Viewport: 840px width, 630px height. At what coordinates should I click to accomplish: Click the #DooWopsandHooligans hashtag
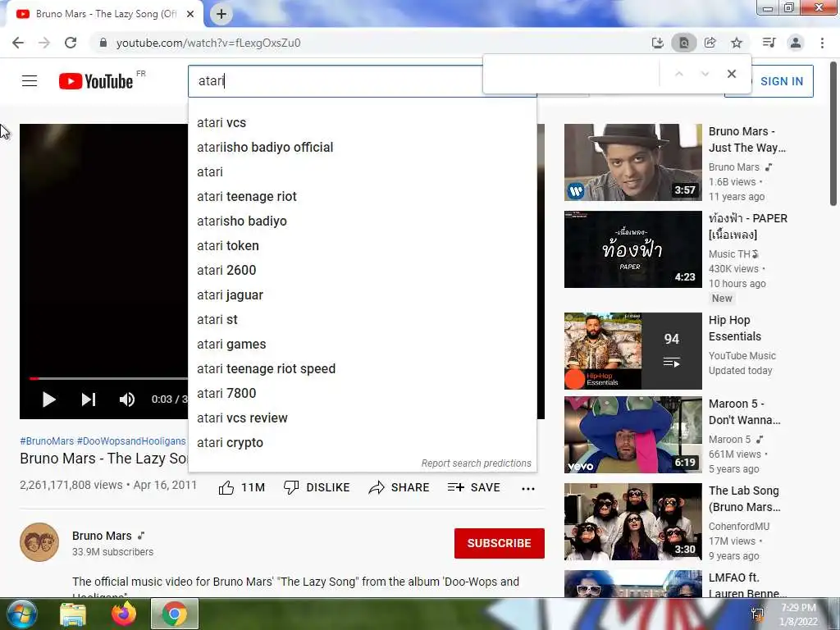(131, 441)
